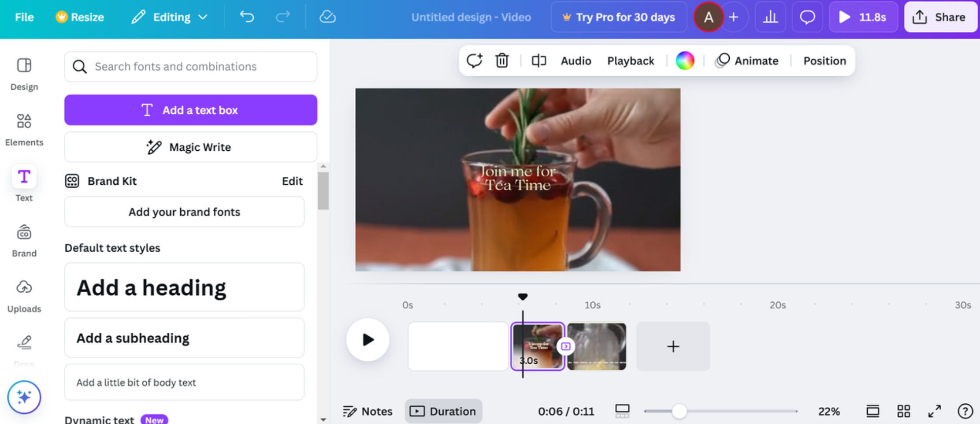
Task: Open the Elements panel
Action: click(x=24, y=128)
